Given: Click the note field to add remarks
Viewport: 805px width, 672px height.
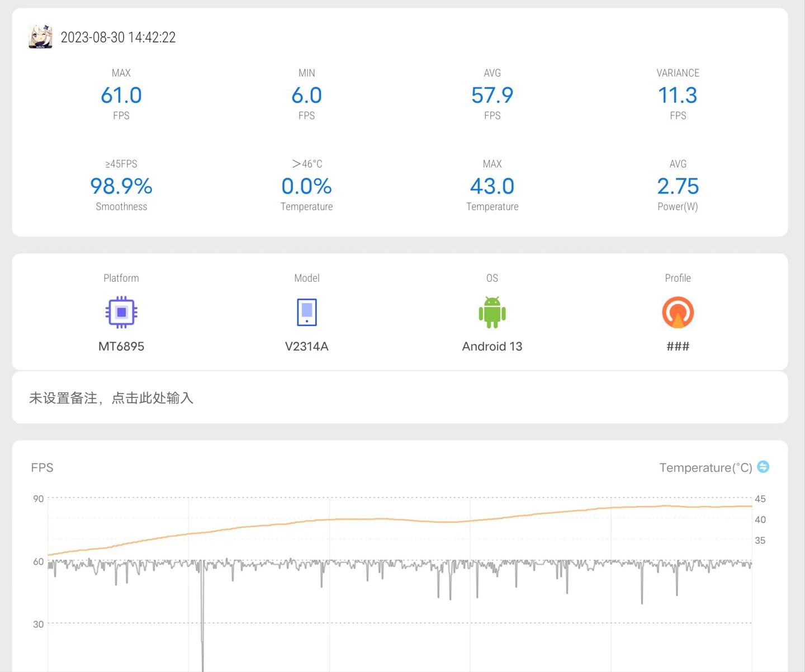Looking at the screenshot, I should coord(400,397).
